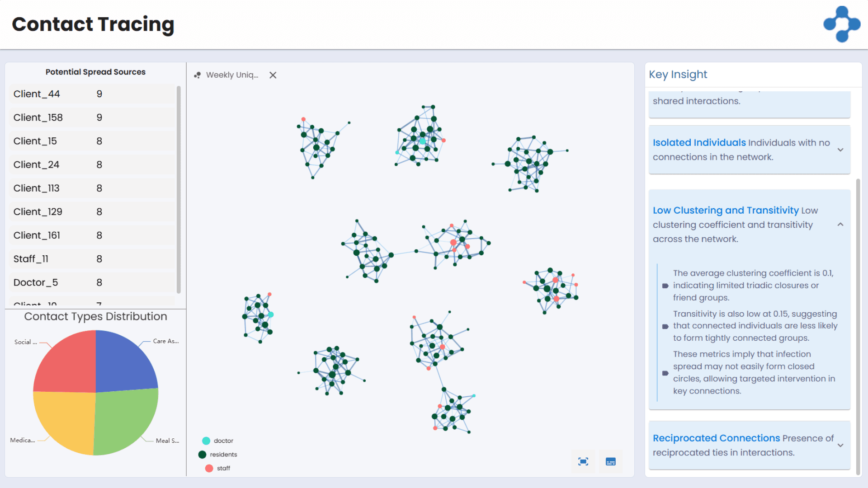Click the Key Insight panel title
Viewport: 868px width, 488px height.
pos(678,75)
